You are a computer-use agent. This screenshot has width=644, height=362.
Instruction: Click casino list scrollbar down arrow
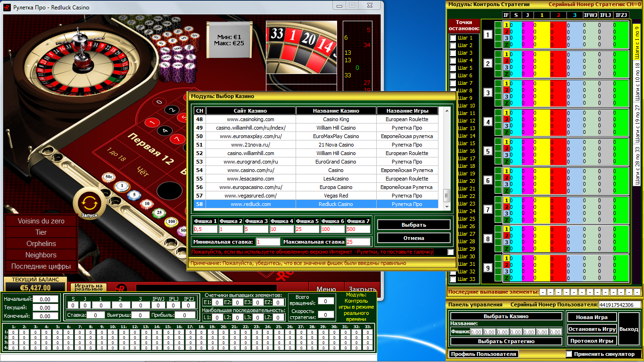[x=447, y=206]
